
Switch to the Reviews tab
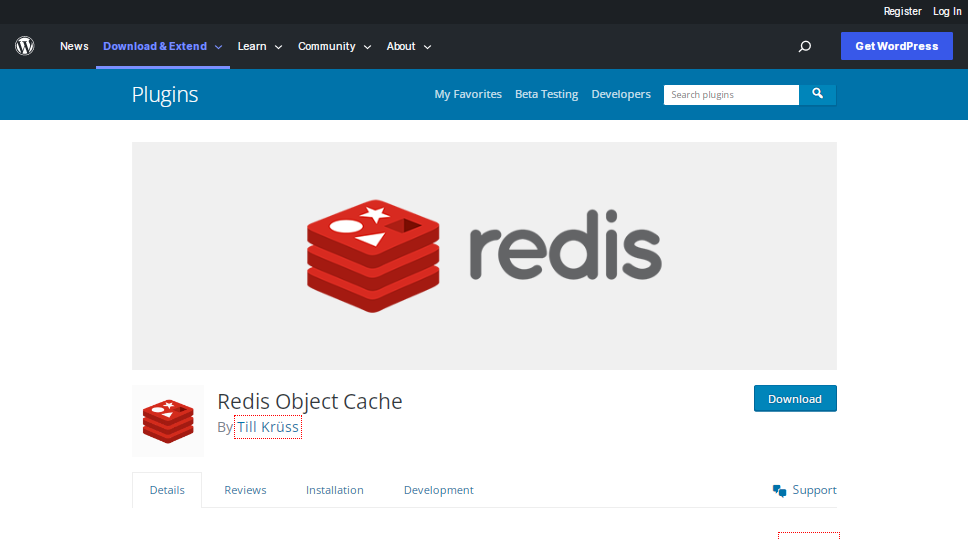245,490
